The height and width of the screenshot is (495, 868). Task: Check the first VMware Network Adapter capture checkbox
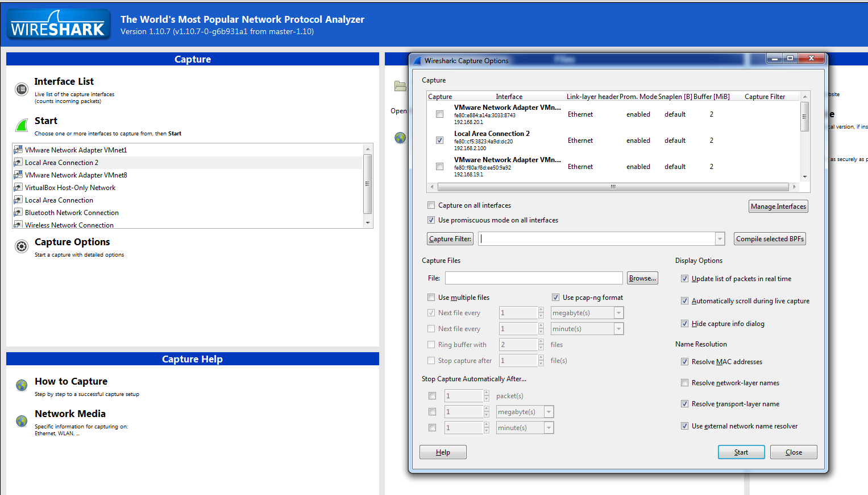439,114
